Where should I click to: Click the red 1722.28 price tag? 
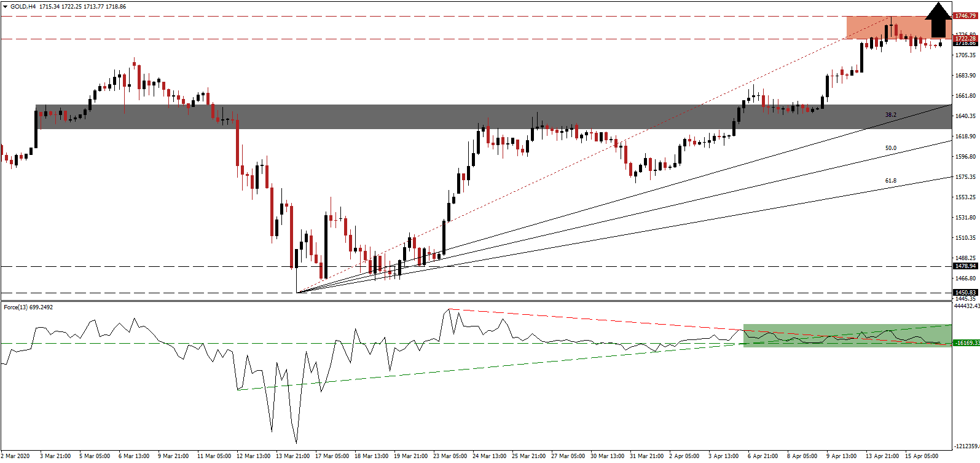coord(965,38)
